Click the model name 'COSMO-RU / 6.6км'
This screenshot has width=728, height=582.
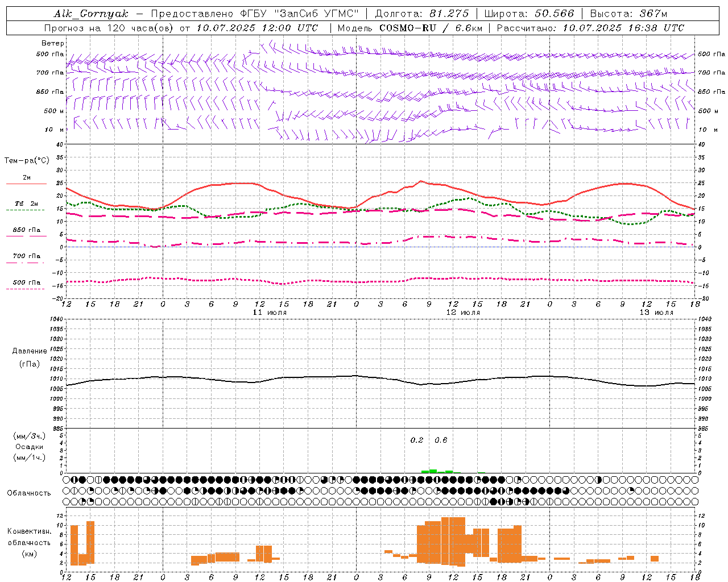[x=431, y=28]
